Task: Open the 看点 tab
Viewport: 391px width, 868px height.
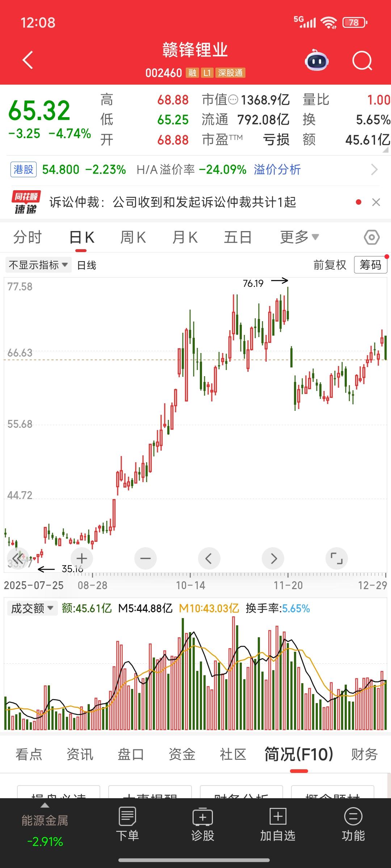Action: click(29, 754)
